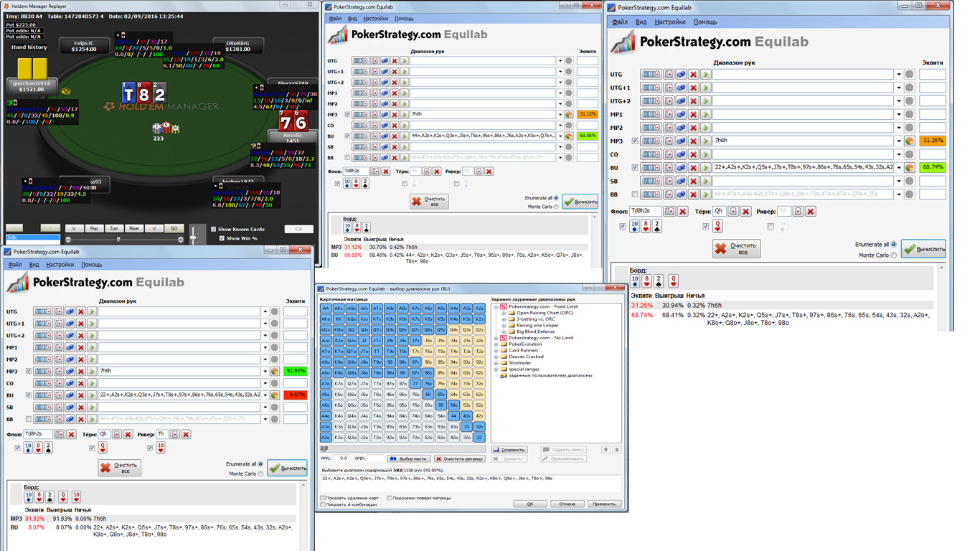980x551 pixels.
Task: Open MP3 pie chart icon in 31.26% Equilab window
Action: point(909,141)
